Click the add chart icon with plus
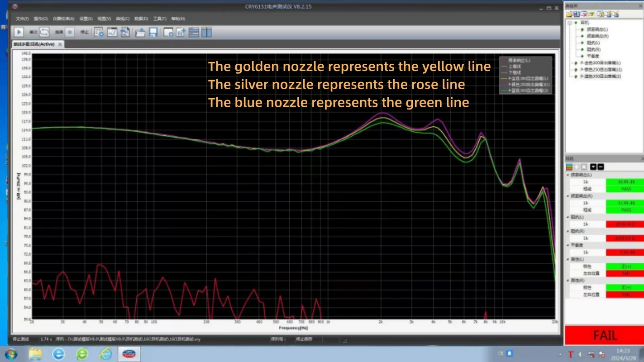Image resolution: width=644 pixels, height=362 pixels. [181, 32]
